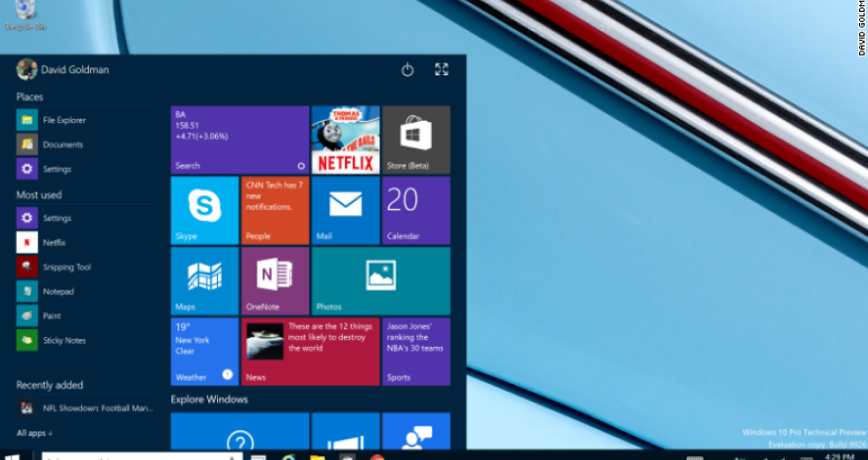Open the Weather tile for New York

(205, 352)
